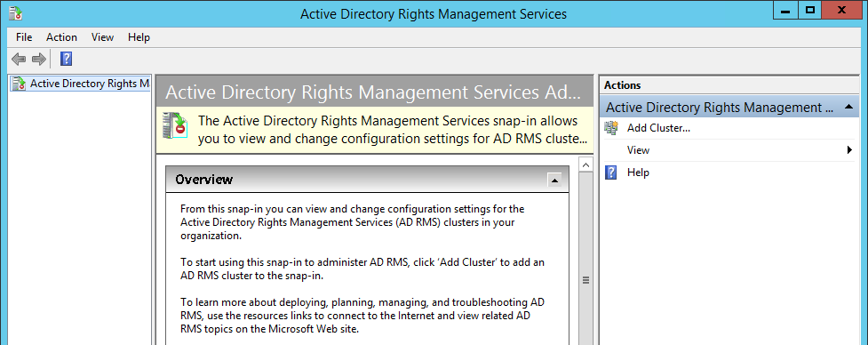Open the View menu in menu bar

tap(102, 37)
